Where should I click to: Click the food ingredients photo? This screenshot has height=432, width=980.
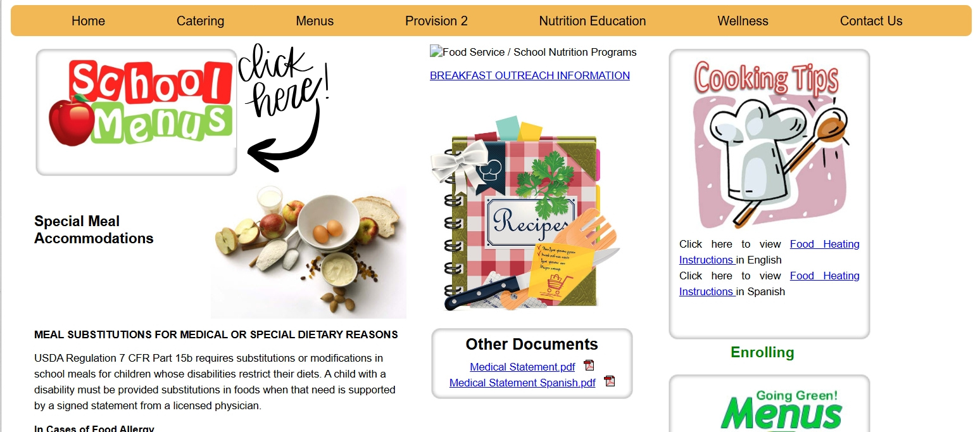(x=308, y=251)
